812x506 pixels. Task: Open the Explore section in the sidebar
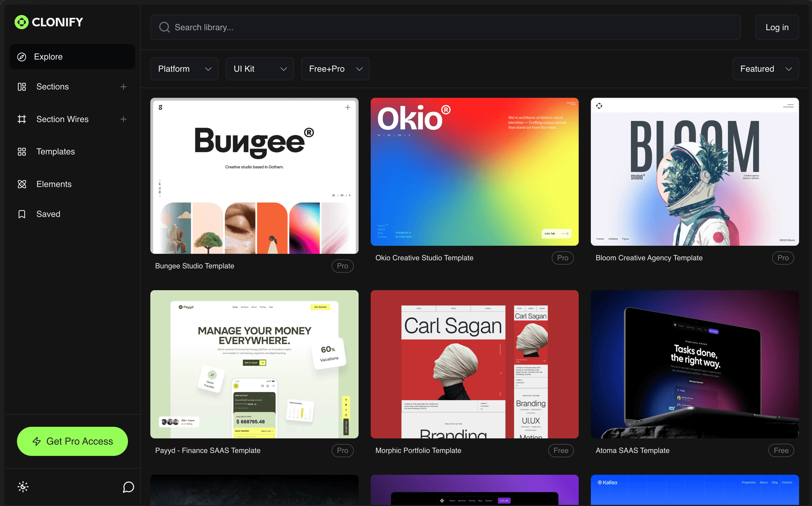pyautogui.click(x=72, y=57)
